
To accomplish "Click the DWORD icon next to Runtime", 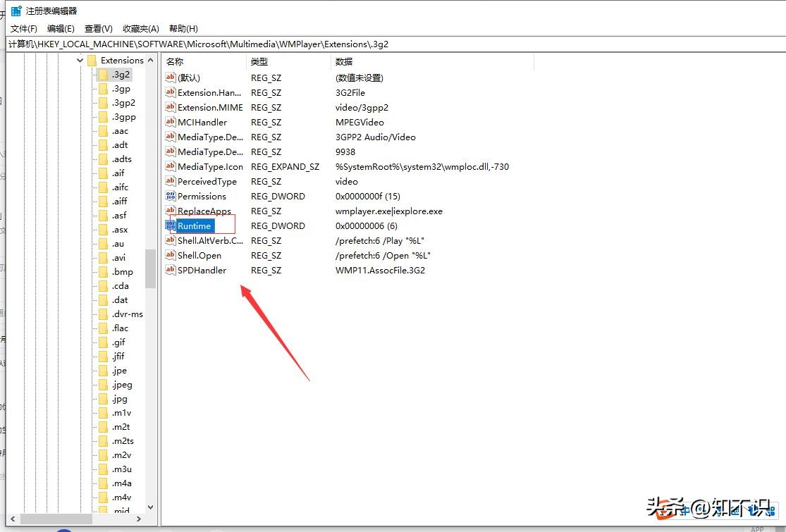I will coord(170,225).
